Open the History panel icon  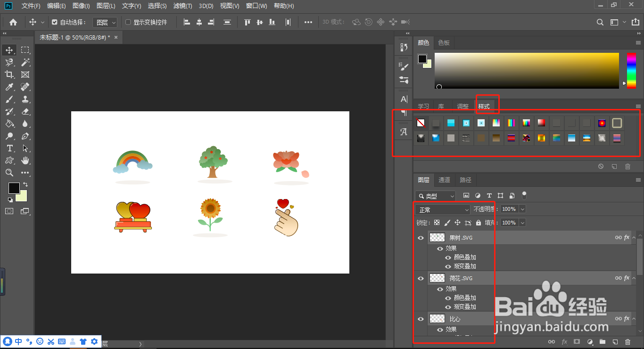coord(404,47)
